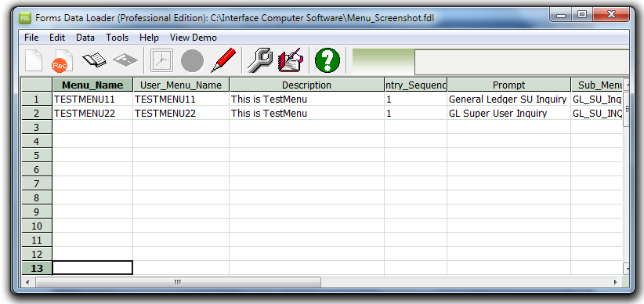Click the GL_SU_INQ sub menu cell in row 2

click(597, 113)
